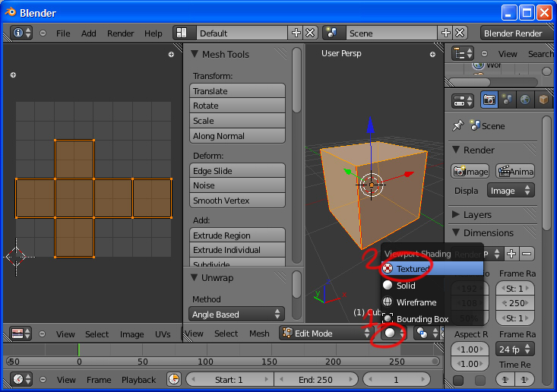Click the pin icon beside Scene
Screen dimensions: 557x392
click(458, 126)
